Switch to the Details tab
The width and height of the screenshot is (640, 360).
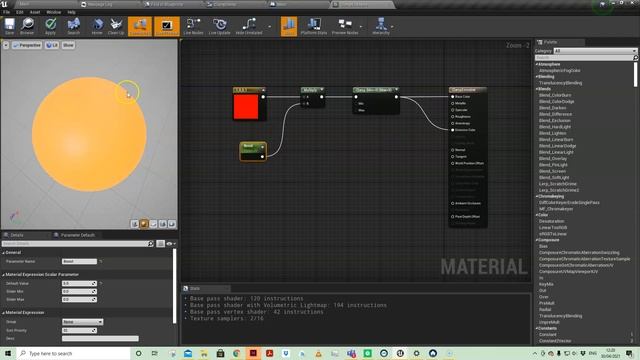coord(17,235)
